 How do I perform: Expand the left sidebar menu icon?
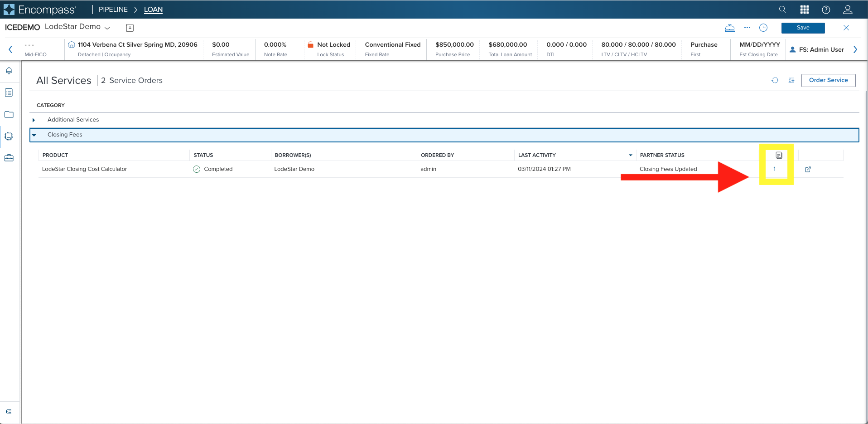9,411
